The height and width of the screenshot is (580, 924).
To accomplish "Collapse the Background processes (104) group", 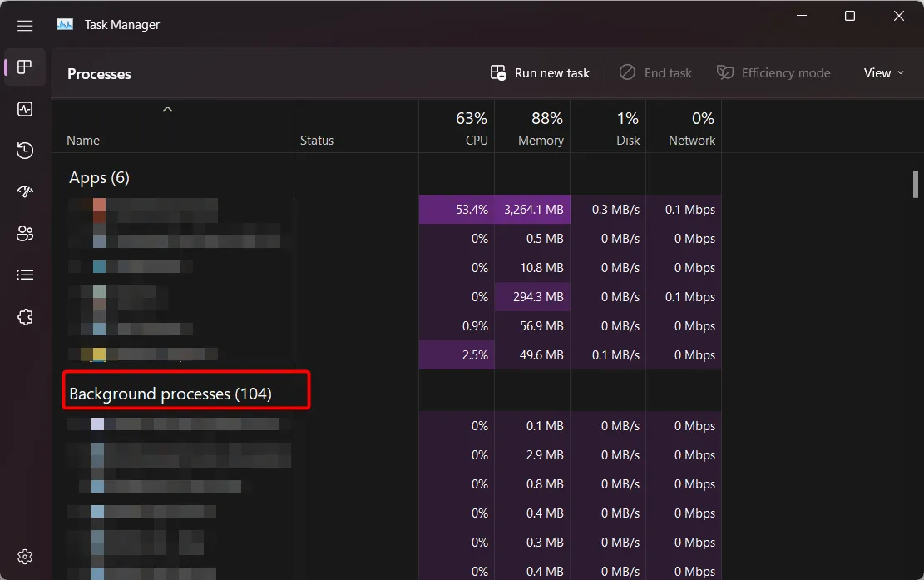I will (170, 394).
